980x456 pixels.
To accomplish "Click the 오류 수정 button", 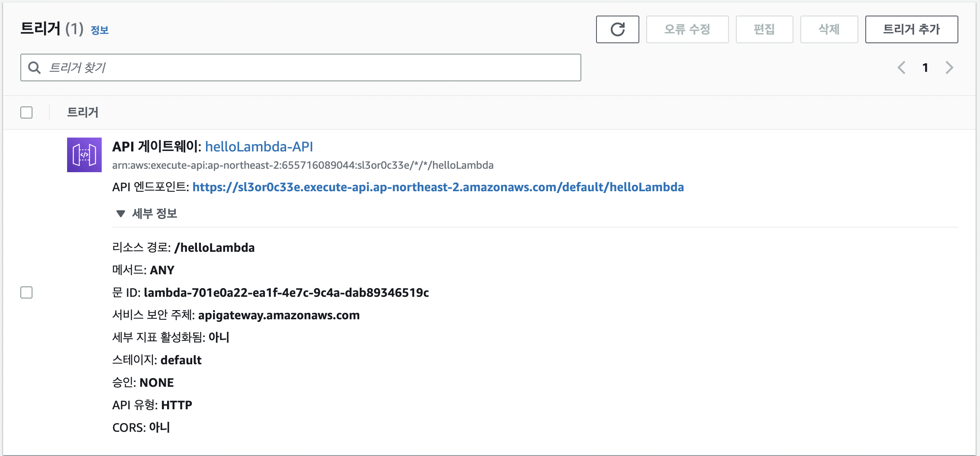I will [x=687, y=29].
